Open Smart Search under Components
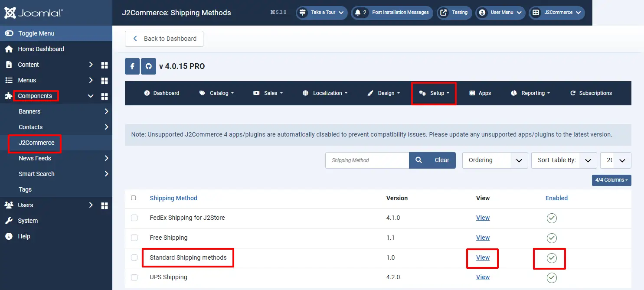Viewport: 644px width, 290px height. point(36,174)
